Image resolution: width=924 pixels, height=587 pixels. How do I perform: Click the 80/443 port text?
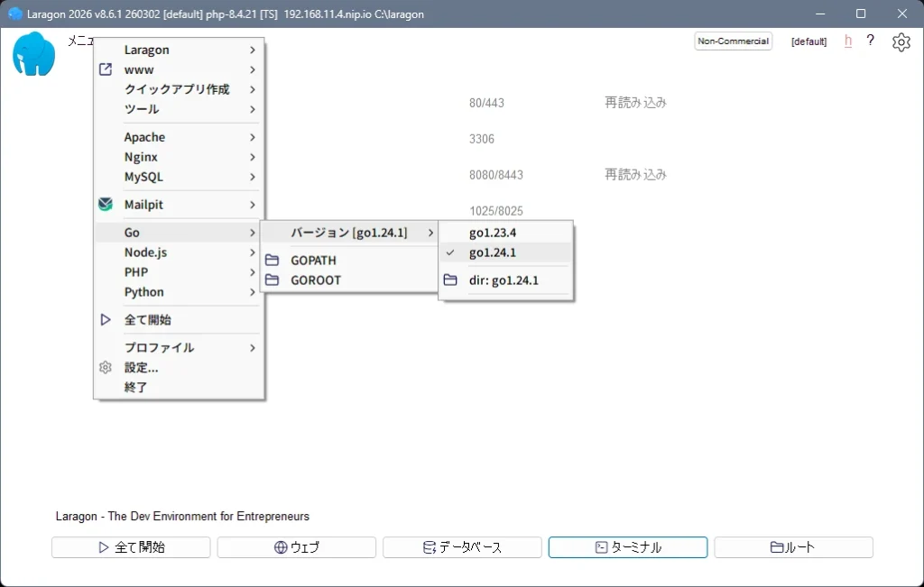(x=486, y=103)
